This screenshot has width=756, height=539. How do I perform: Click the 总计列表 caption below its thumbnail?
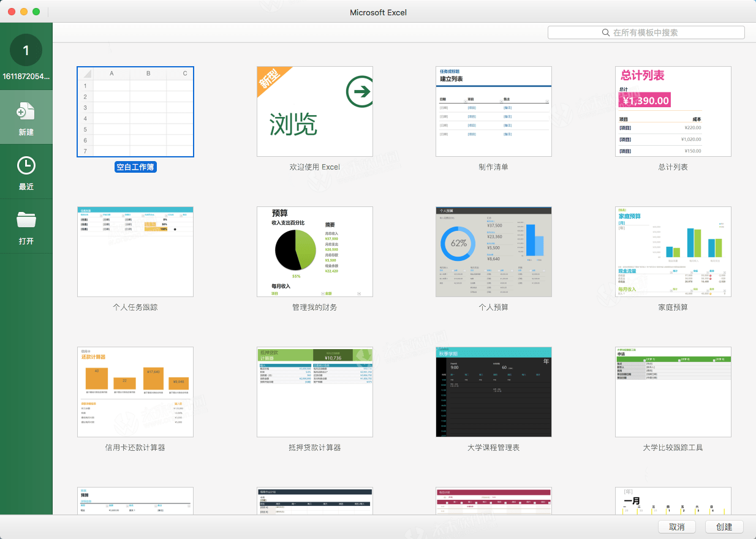(x=673, y=167)
